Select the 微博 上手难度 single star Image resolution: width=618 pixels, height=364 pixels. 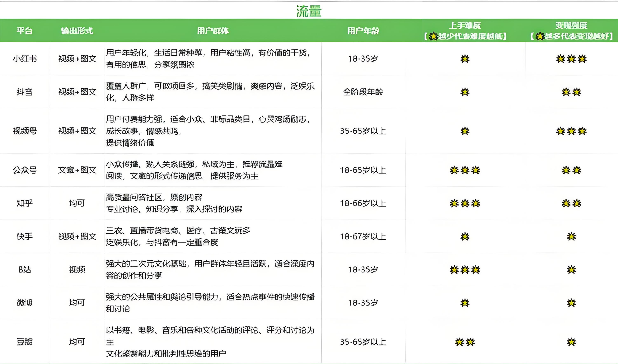465,303
